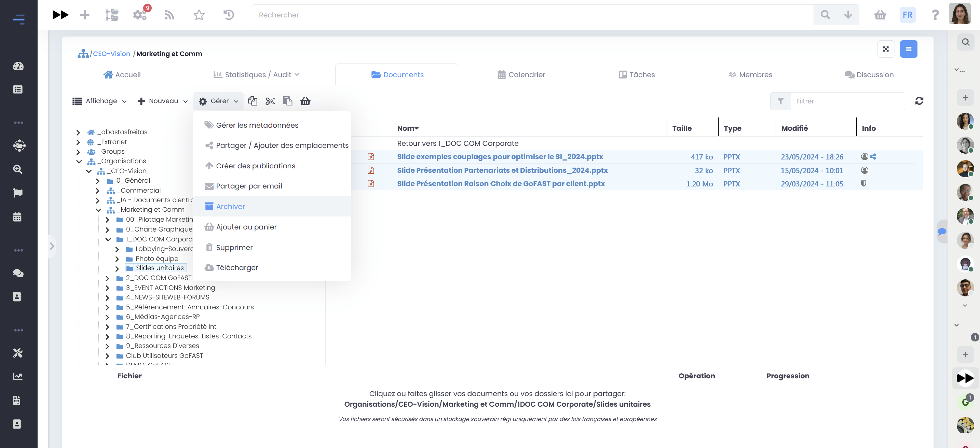Click the copy documents icon
This screenshot has height=448, width=980.
[252, 101]
